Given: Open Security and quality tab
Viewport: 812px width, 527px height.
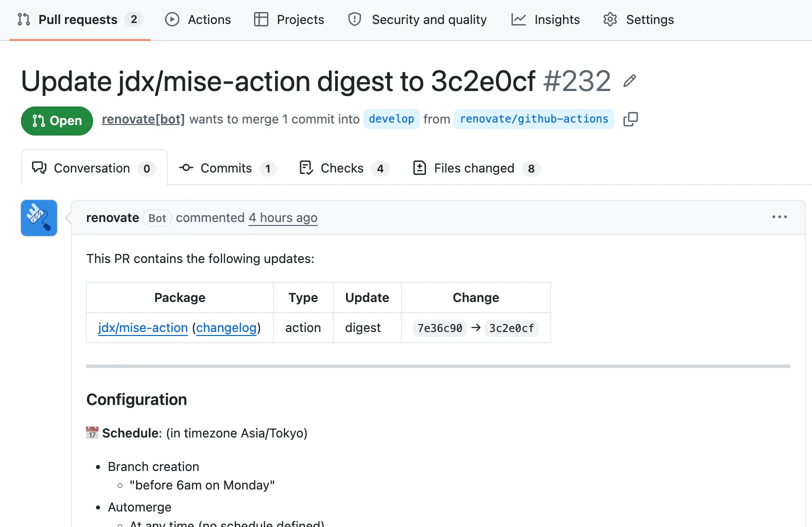Looking at the screenshot, I should pyautogui.click(x=417, y=19).
